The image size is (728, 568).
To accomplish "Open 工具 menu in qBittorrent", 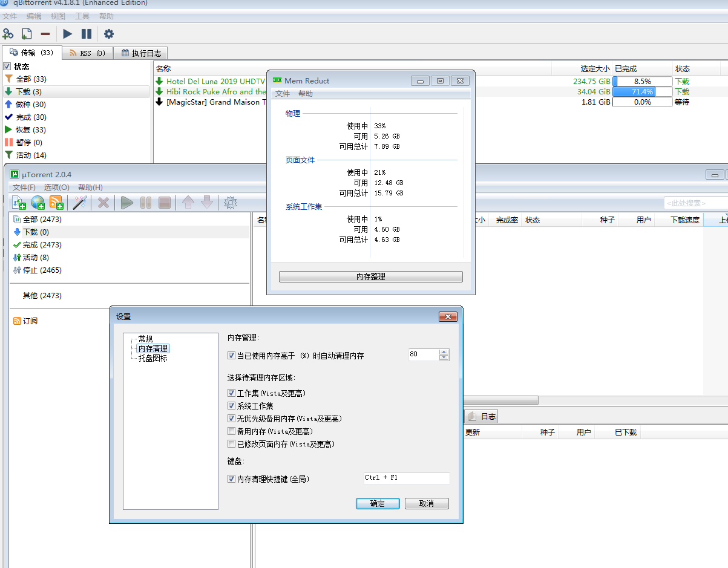I will tap(82, 16).
